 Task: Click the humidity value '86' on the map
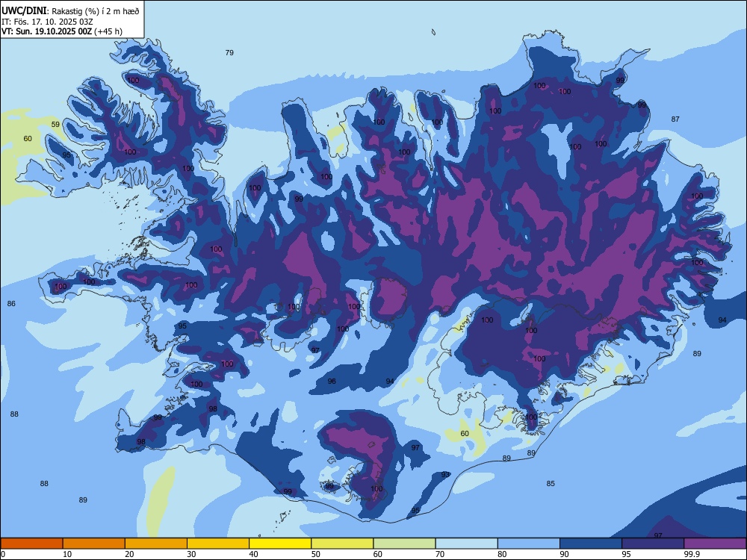pyautogui.click(x=11, y=303)
